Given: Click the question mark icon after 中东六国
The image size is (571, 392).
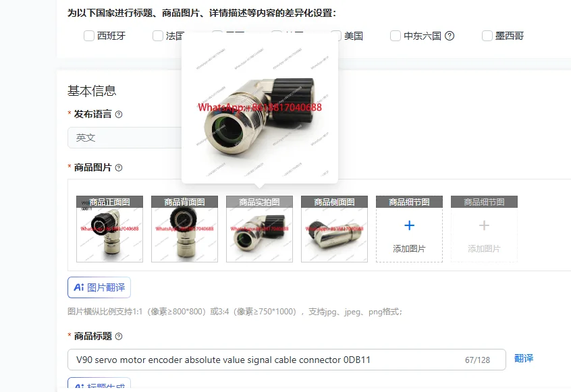Looking at the screenshot, I should tap(450, 36).
